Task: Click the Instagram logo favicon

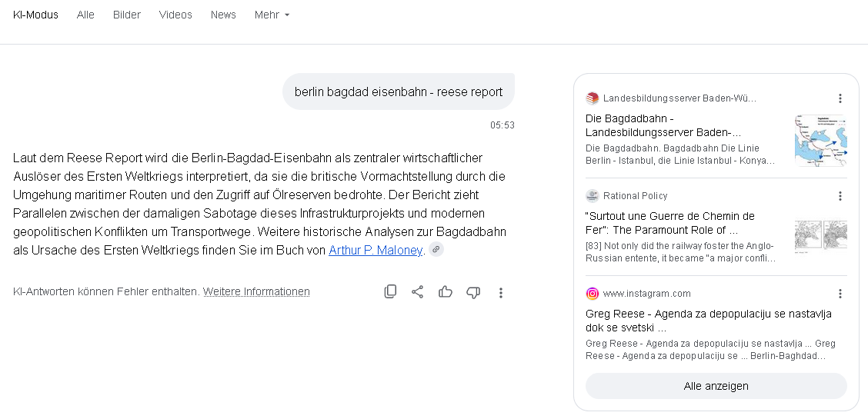Action: 593,294
